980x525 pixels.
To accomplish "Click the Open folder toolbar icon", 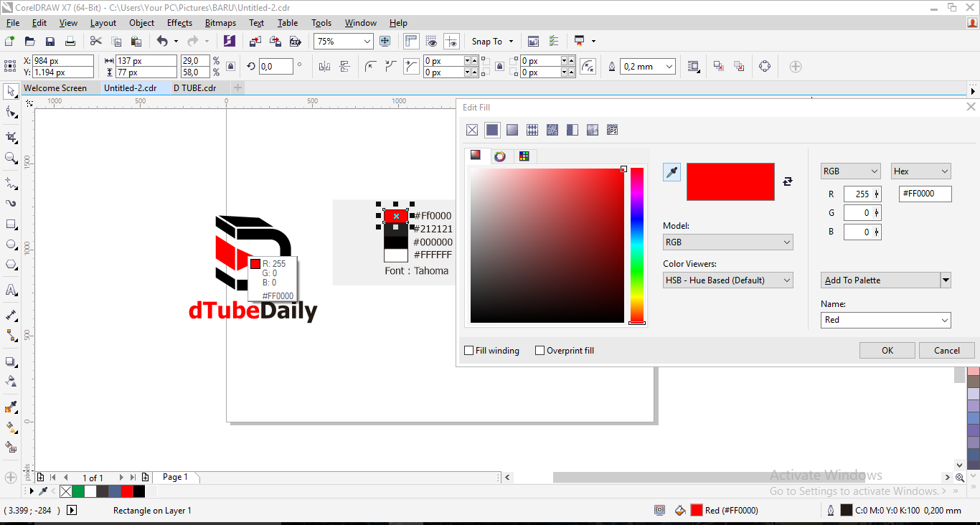I will [30, 42].
